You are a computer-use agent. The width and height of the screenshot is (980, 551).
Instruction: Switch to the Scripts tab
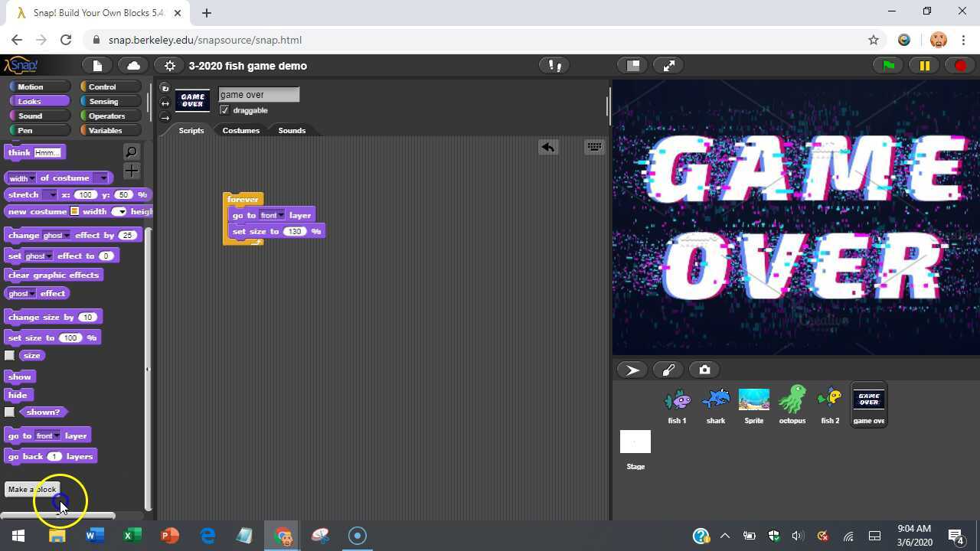[191, 130]
